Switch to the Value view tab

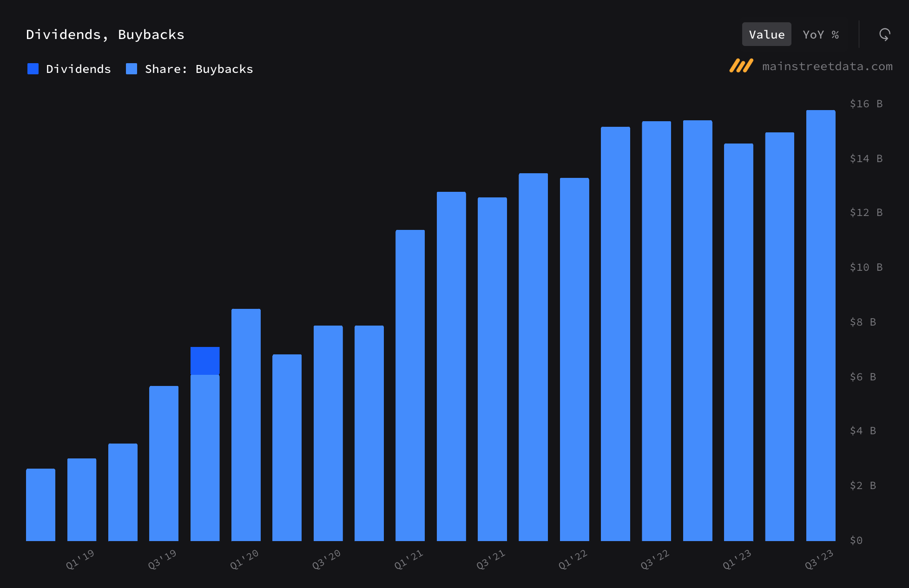(766, 34)
